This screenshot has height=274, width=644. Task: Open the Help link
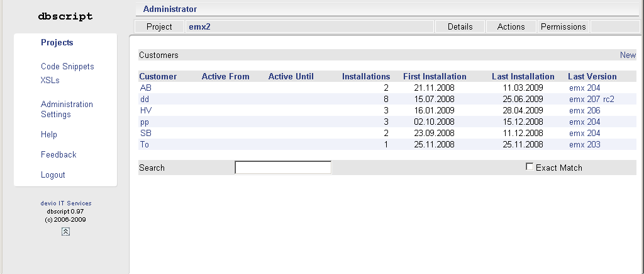point(49,135)
